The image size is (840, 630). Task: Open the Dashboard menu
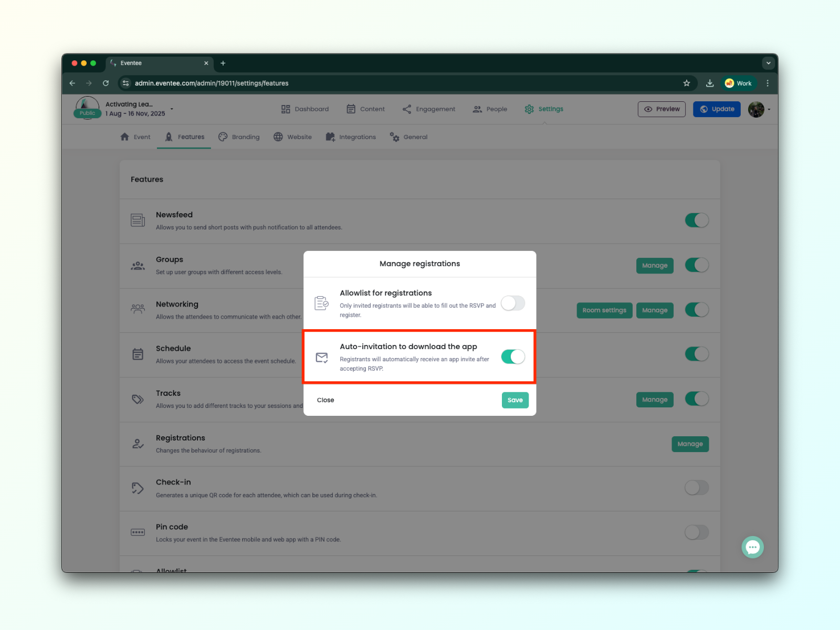click(x=305, y=109)
